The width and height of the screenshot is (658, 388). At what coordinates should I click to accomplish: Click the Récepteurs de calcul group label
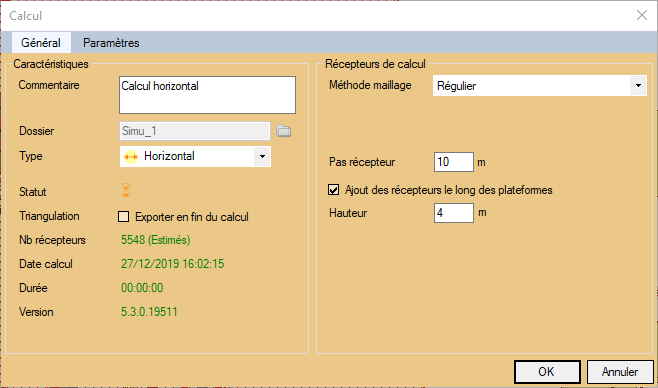pos(376,64)
